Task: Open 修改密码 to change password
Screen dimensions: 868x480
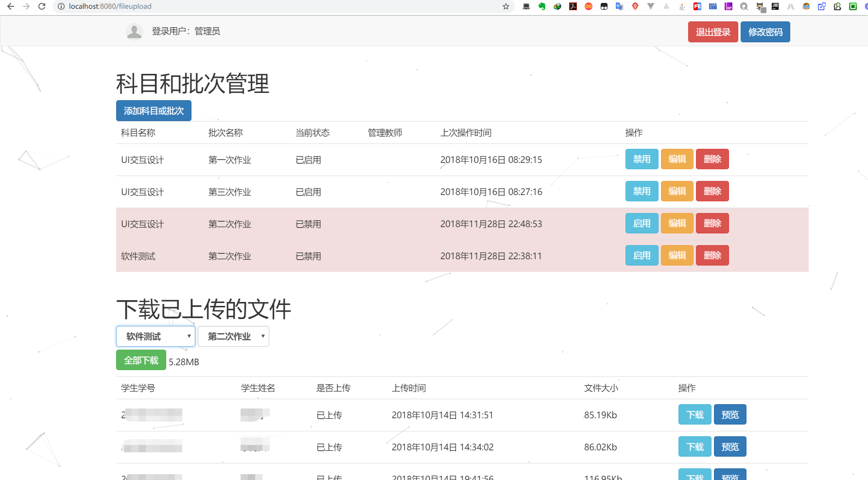Action: [765, 31]
